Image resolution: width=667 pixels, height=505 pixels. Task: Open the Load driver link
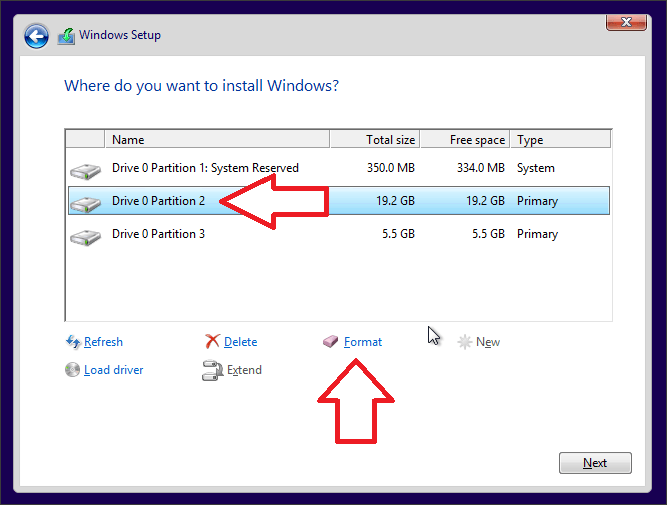pyautogui.click(x=113, y=370)
